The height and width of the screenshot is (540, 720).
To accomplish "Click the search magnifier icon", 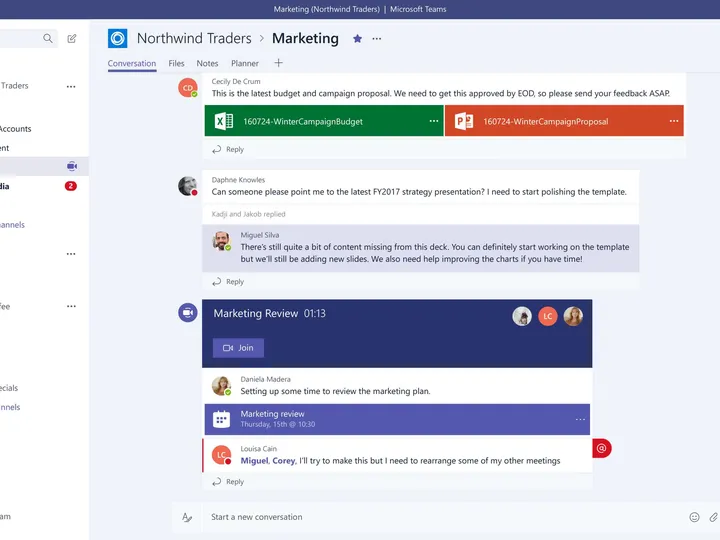I will click(47, 38).
